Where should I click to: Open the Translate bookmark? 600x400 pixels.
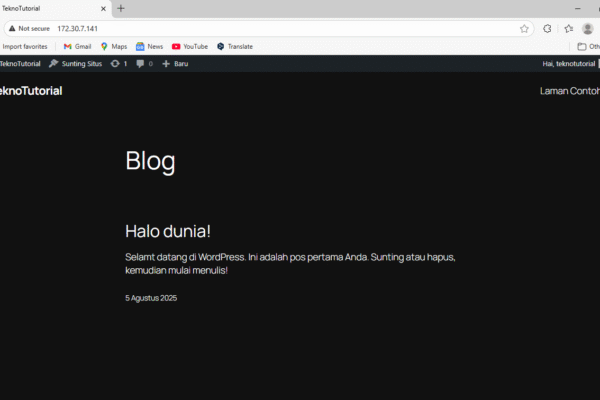tap(235, 47)
